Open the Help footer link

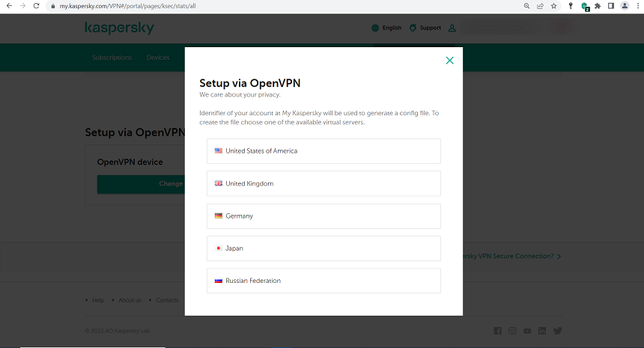click(x=98, y=300)
